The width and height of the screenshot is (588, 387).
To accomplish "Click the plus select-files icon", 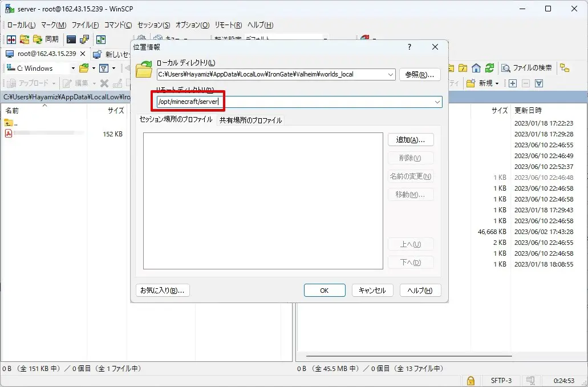I will (x=512, y=83).
